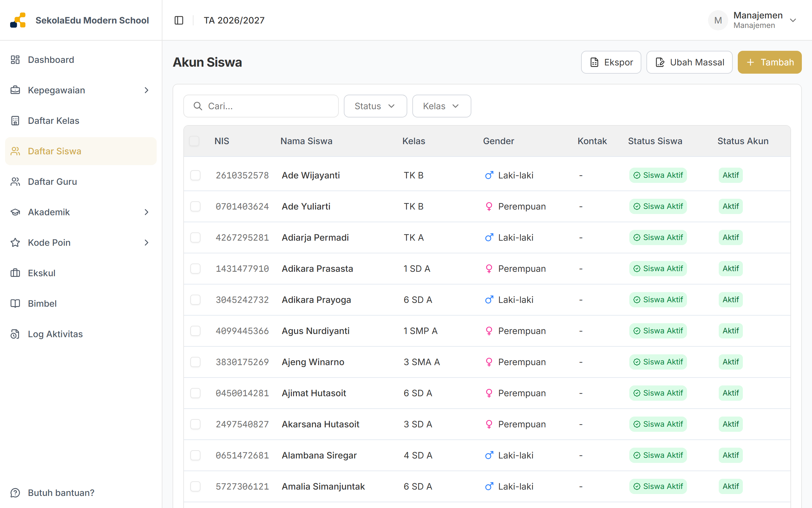The image size is (812, 508).
Task: Click the Butuh bantuan help icon
Action: (x=15, y=492)
